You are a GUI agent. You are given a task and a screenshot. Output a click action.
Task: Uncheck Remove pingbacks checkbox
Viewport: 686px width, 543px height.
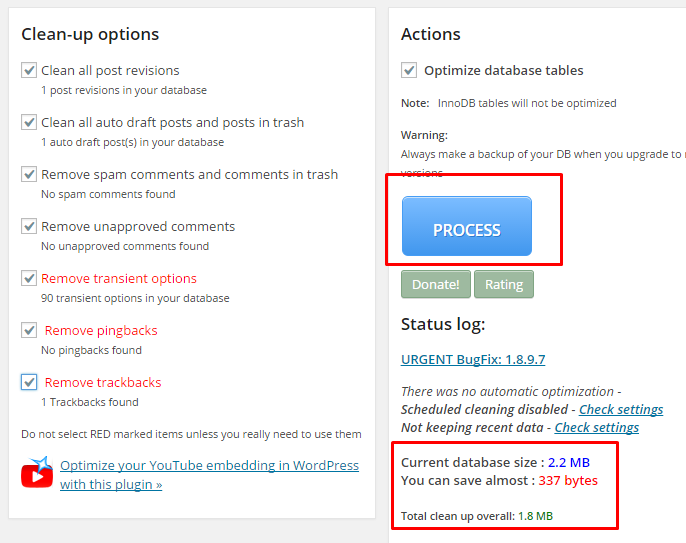click(29, 330)
